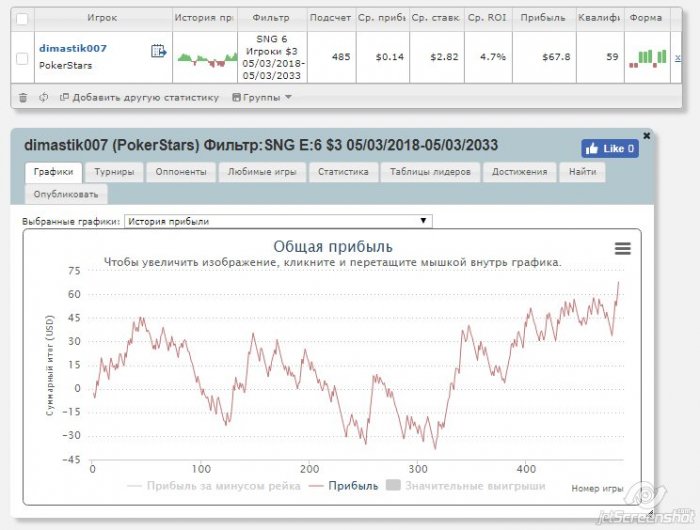Click the profit history sparkline thumbnail

[207, 59]
